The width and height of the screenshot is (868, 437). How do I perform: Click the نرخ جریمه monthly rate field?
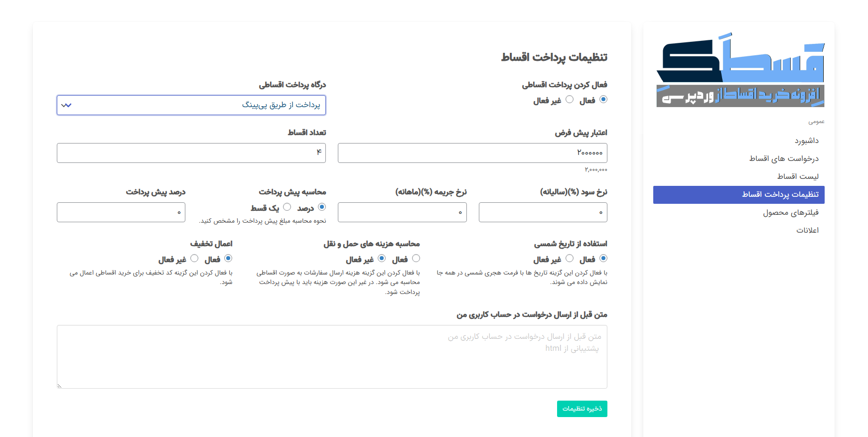click(x=402, y=212)
